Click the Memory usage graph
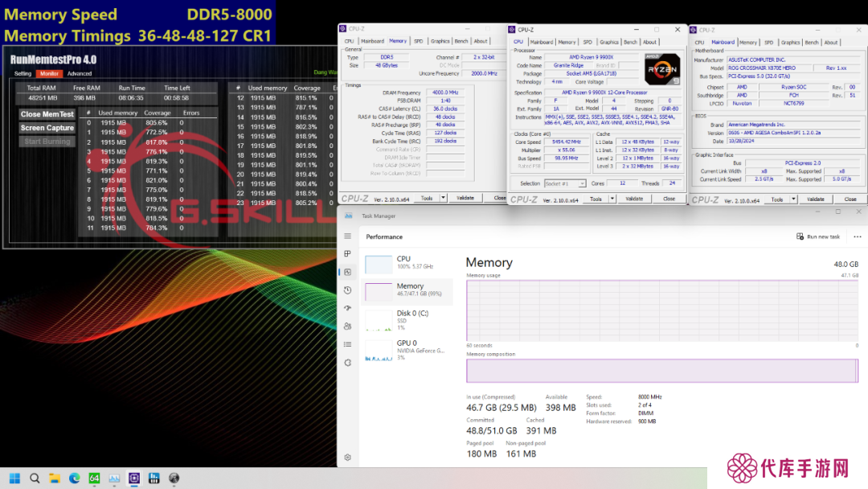This screenshot has height=489, width=868. coord(662,310)
